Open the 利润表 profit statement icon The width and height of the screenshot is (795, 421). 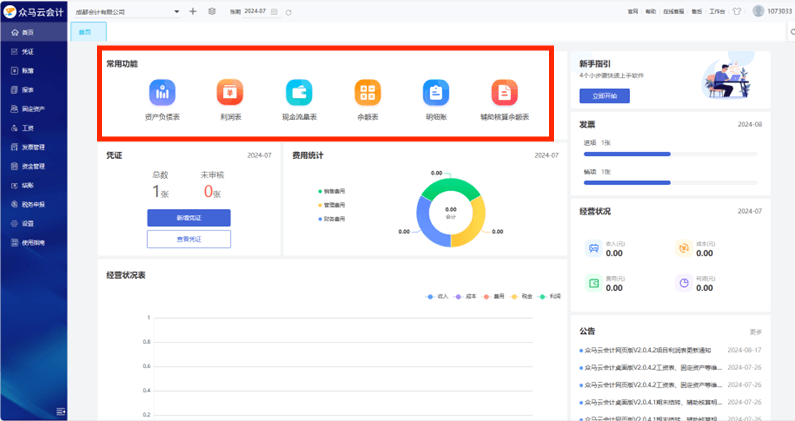click(231, 94)
